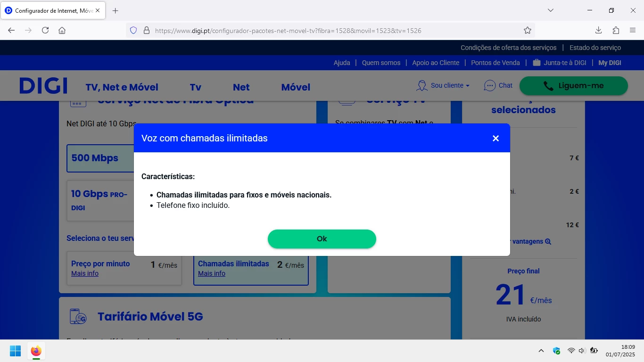Bookmark this page with the star
The height and width of the screenshot is (362, 644).
click(x=528, y=30)
